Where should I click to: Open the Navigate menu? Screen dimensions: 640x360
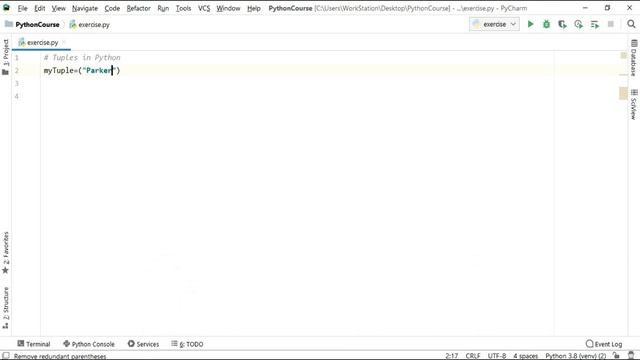pyautogui.click(x=85, y=8)
